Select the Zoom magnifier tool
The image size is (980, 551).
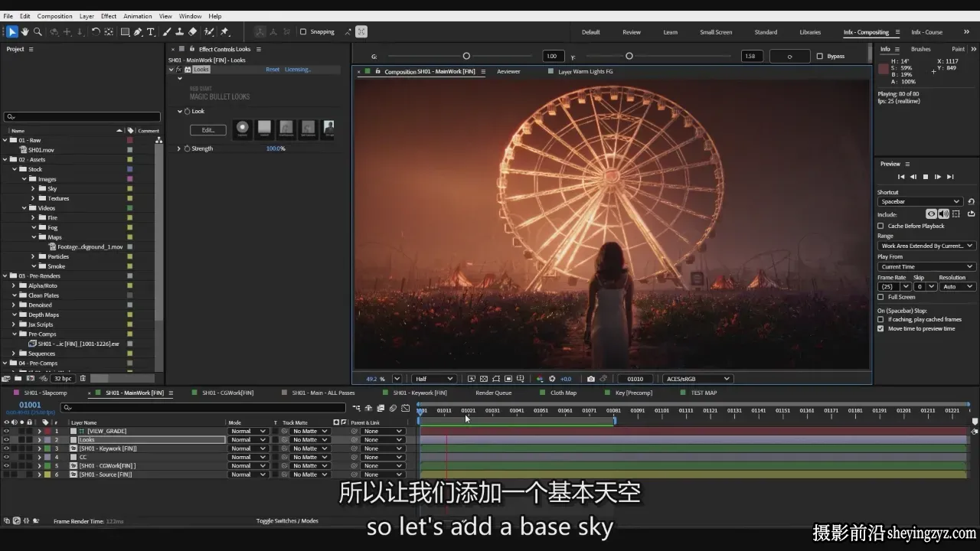point(38,31)
